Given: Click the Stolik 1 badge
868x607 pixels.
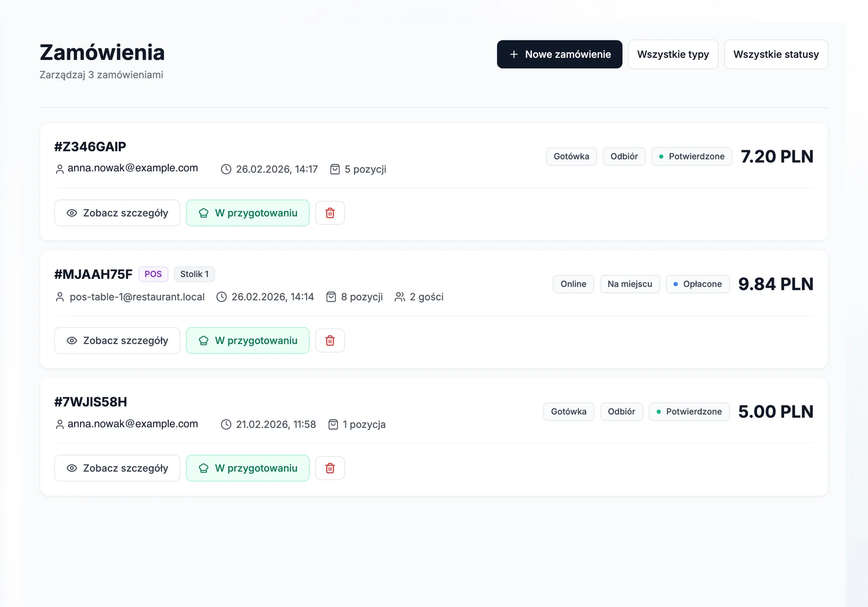Looking at the screenshot, I should 194,274.
